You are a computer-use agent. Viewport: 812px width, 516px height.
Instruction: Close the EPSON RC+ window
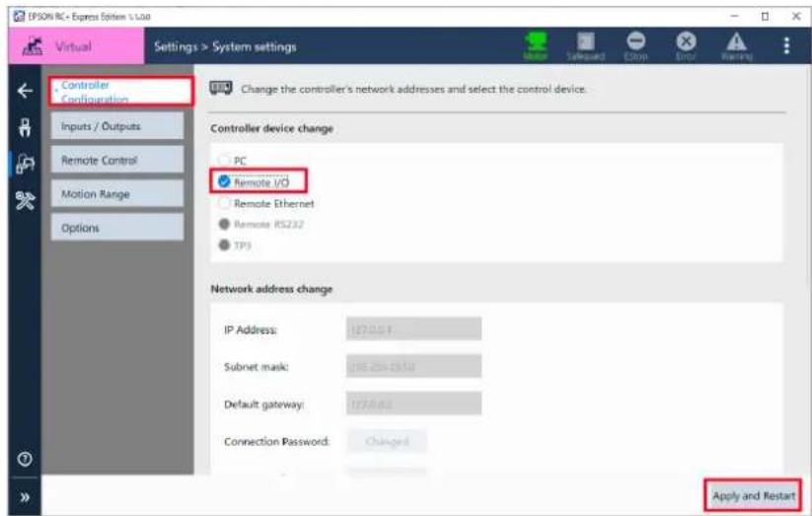(796, 17)
